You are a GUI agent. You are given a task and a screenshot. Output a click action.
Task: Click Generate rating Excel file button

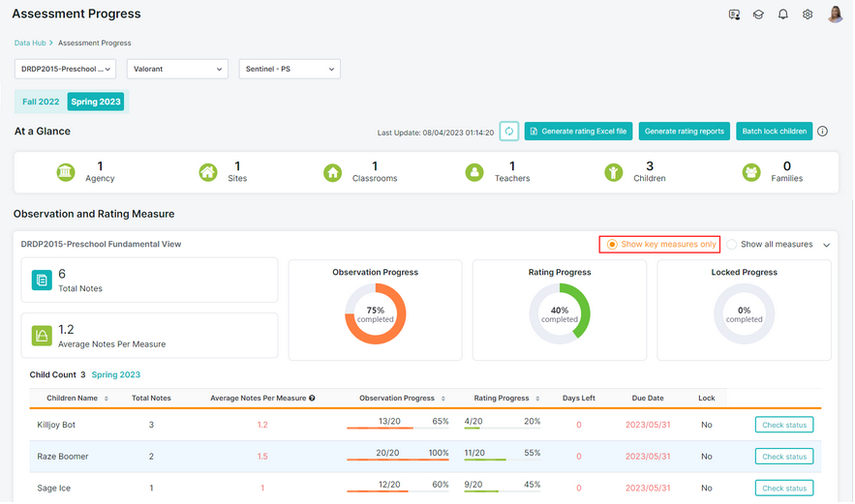point(578,132)
